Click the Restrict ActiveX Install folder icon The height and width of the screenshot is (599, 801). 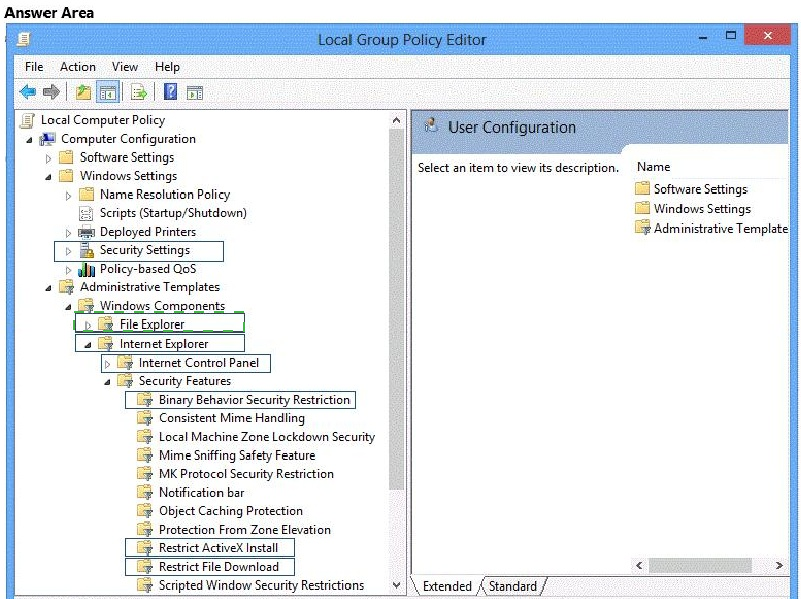pos(145,548)
